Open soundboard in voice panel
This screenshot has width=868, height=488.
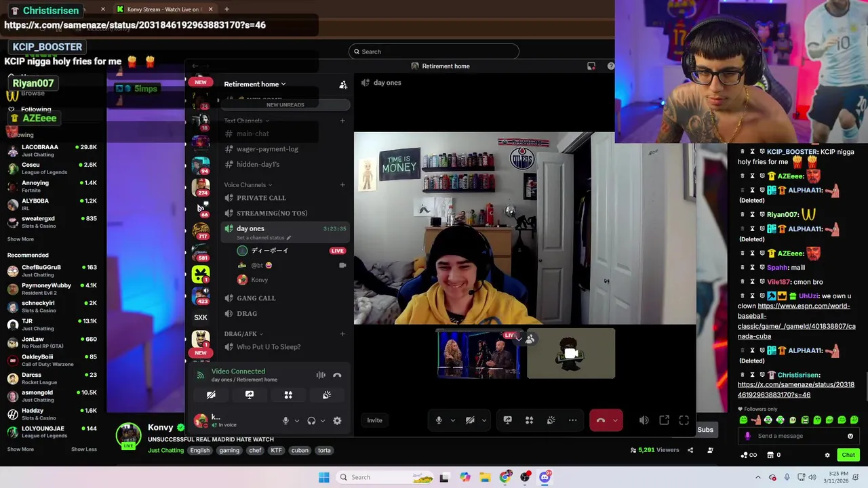click(x=327, y=394)
